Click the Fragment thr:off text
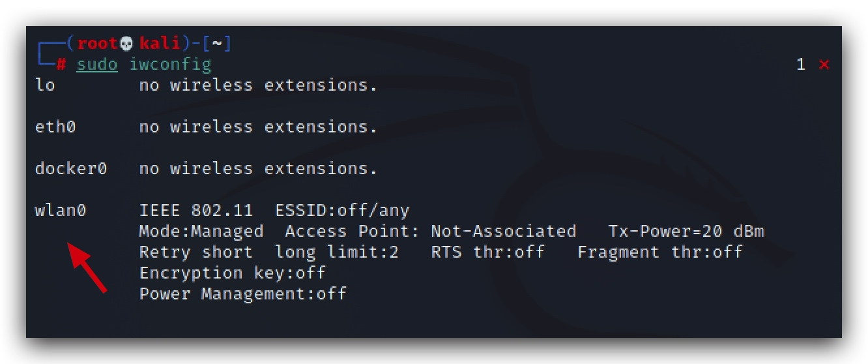The image size is (868, 364). pos(660,252)
